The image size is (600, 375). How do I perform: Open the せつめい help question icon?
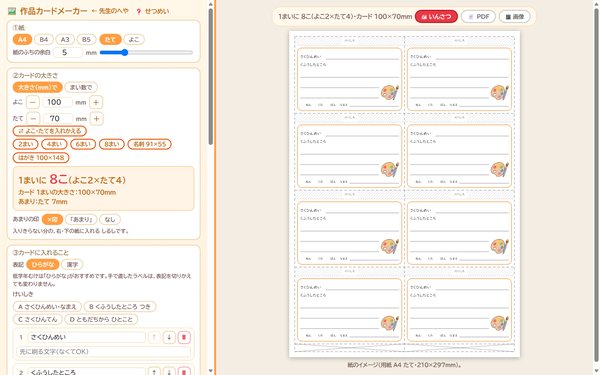[139, 11]
